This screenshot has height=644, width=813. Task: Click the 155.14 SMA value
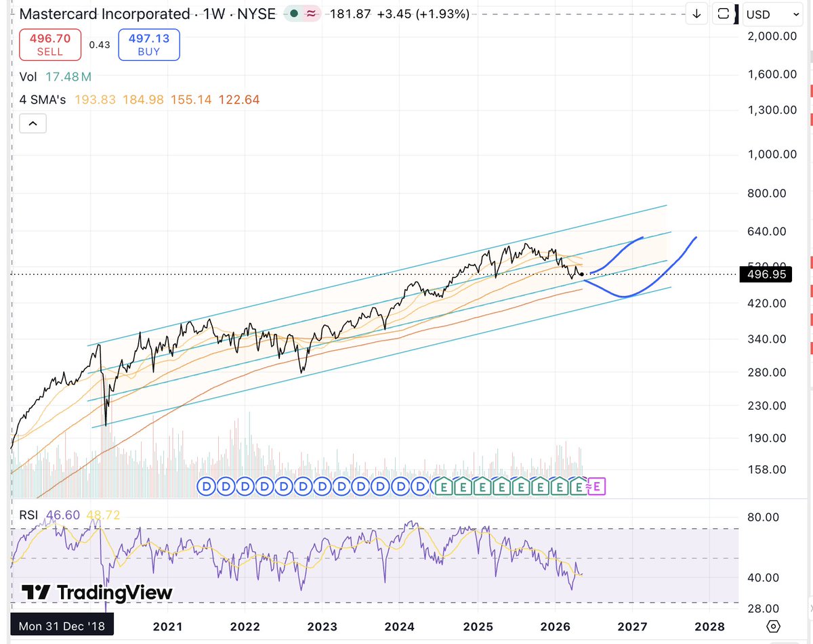[x=192, y=100]
